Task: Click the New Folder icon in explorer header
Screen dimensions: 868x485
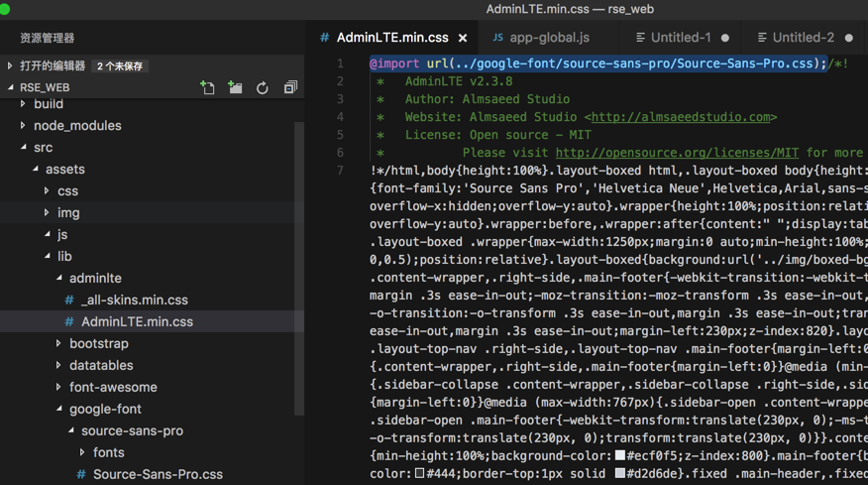Action: [235, 87]
